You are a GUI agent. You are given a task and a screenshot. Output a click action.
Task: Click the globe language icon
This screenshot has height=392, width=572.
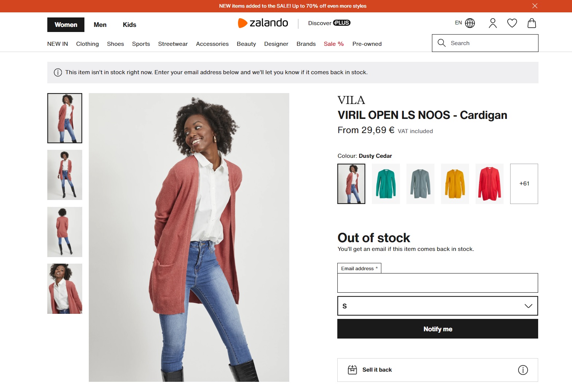[x=470, y=23]
